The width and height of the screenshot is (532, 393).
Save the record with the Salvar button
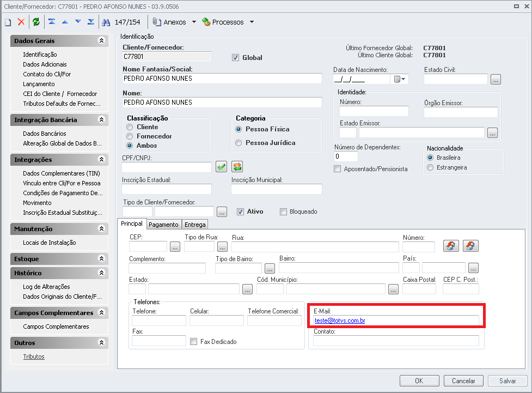[x=507, y=380]
